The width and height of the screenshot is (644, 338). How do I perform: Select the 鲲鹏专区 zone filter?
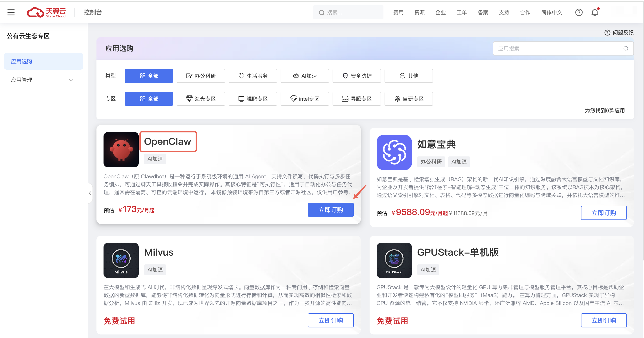click(x=252, y=99)
